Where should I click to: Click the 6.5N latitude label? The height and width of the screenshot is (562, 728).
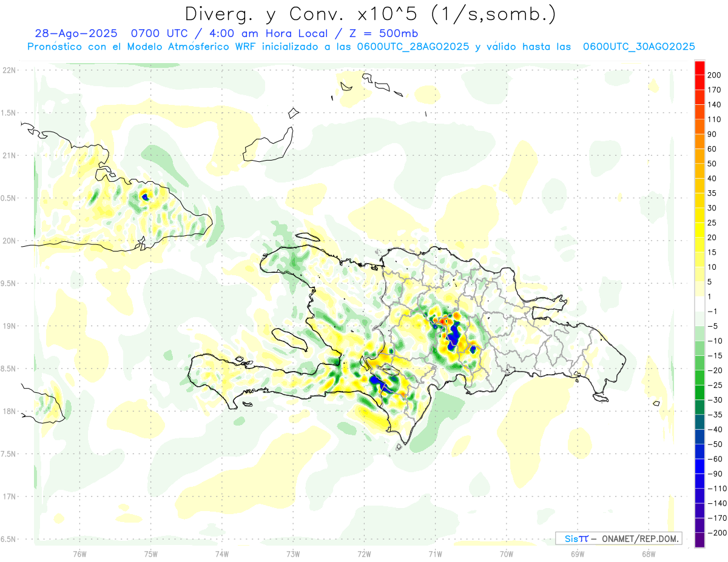[x=8, y=539]
